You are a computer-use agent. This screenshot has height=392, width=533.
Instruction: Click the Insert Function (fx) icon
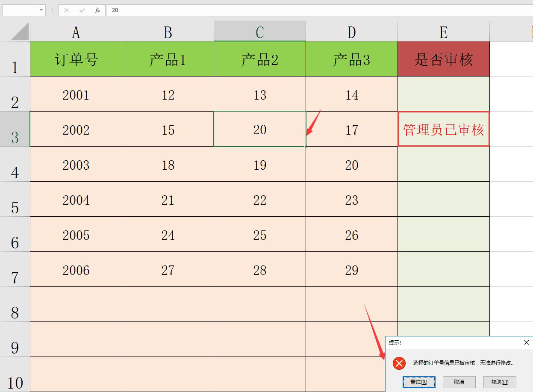point(97,10)
